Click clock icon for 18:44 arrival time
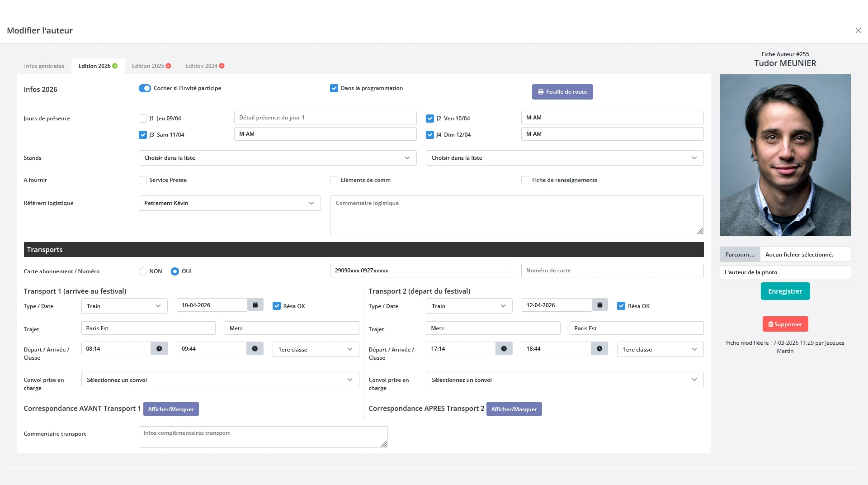 click(x=599, y=349)
